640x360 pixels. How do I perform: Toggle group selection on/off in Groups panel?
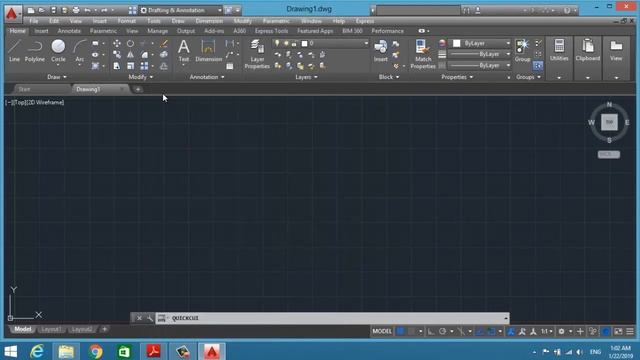[538, 66]
